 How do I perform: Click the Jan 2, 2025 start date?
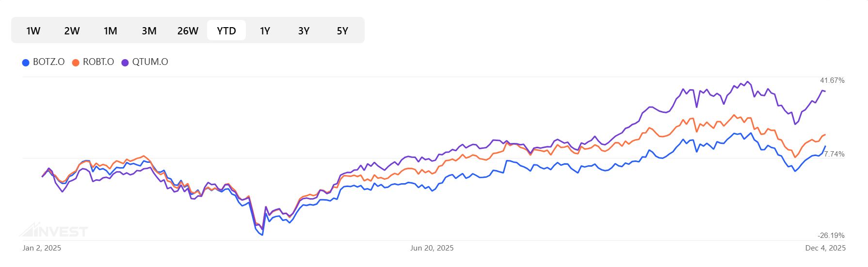click(x=42, y=248)
